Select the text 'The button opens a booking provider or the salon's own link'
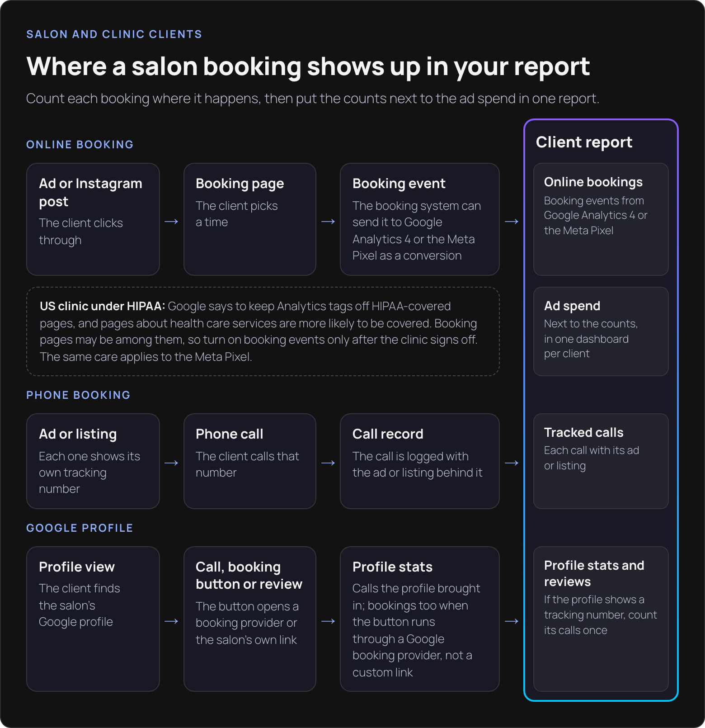 (x=247, y=623)
